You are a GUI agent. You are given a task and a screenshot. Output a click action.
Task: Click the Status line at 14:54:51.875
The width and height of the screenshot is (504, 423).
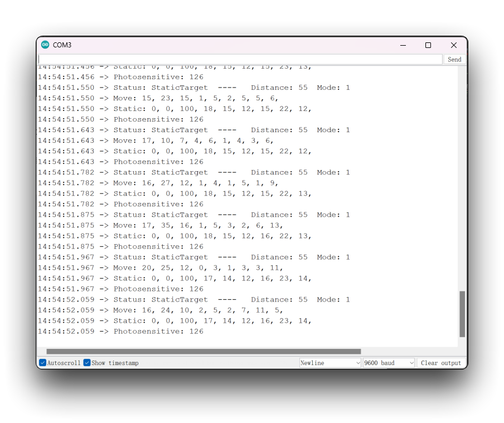click(x=194, y=215)
